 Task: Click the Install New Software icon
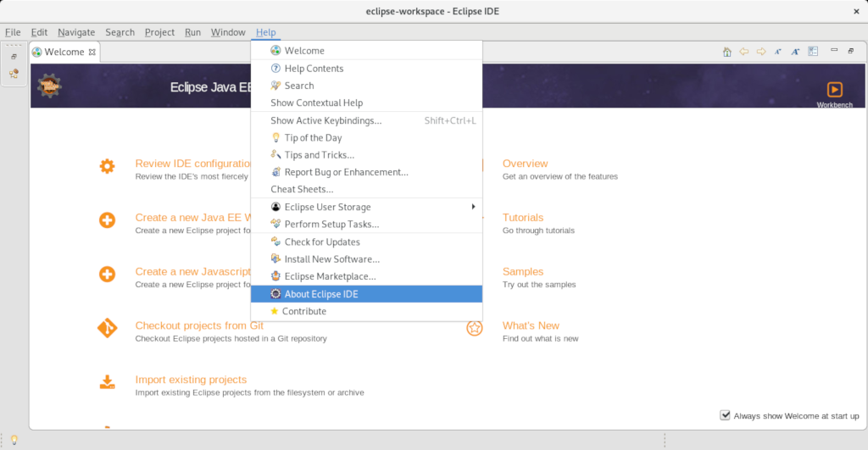pyautogui.click(x=275, y=258)
